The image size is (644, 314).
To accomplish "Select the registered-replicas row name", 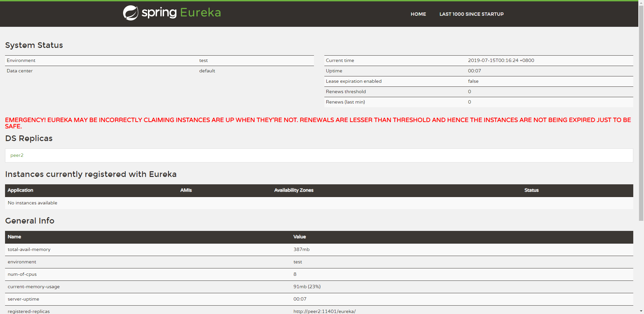I will (x=29, y=311).
